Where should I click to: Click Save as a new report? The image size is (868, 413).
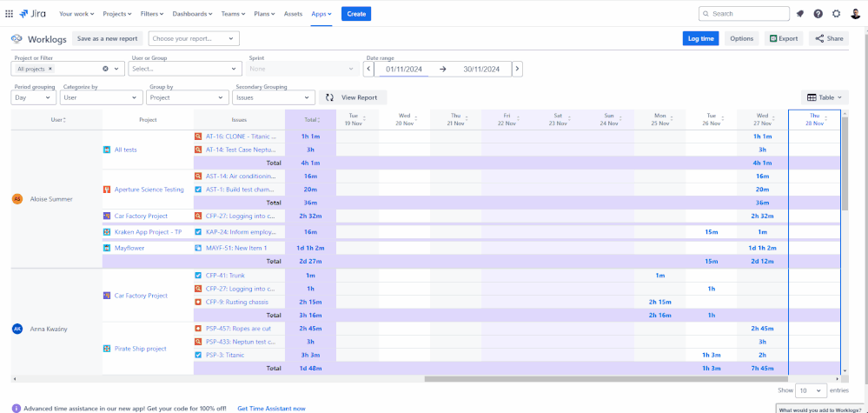click(x=108, y=39)
